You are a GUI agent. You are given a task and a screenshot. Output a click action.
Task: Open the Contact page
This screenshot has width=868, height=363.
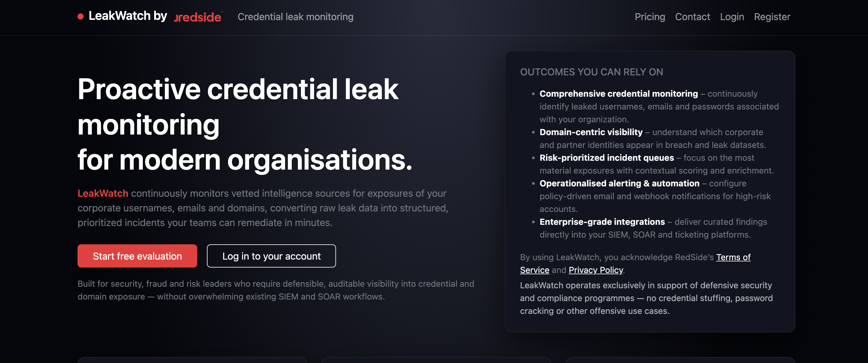click(693, 17)
